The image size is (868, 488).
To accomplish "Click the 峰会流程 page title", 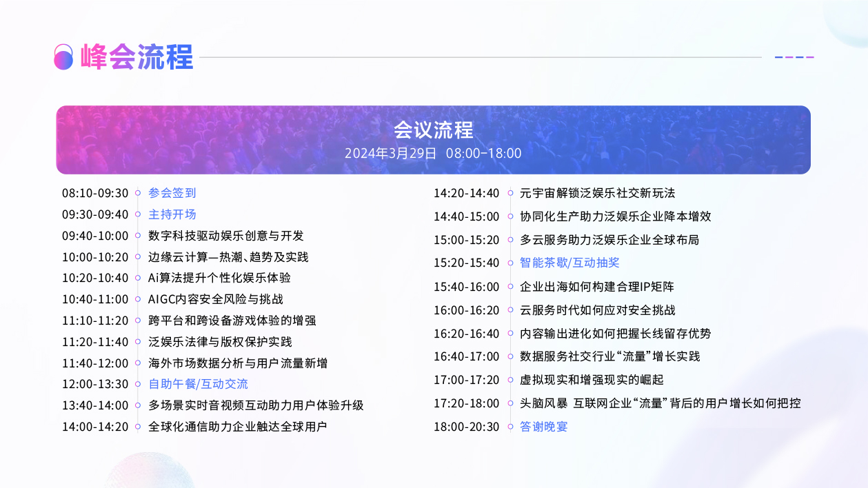I will (137, 57).
